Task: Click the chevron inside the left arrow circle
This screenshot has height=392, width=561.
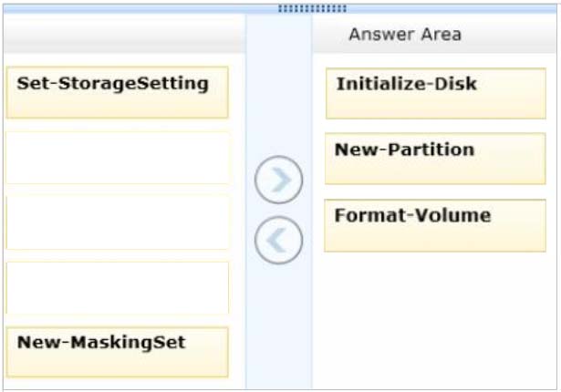Action: [x=275, y=240]
